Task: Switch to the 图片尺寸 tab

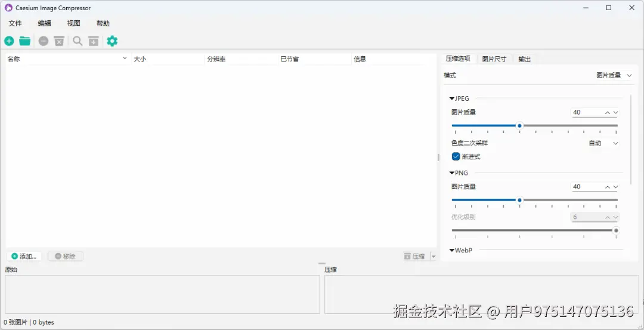Action: pos(494,59)
